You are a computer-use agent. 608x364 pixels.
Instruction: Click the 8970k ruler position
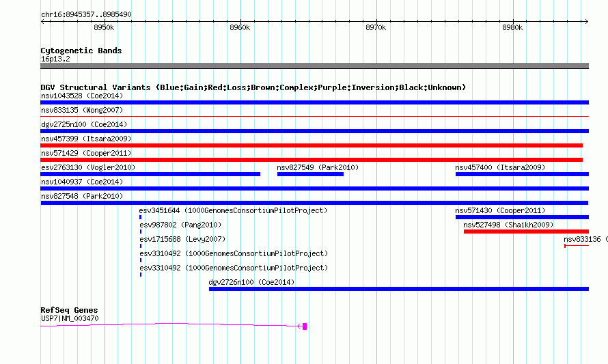pos(376,27)
